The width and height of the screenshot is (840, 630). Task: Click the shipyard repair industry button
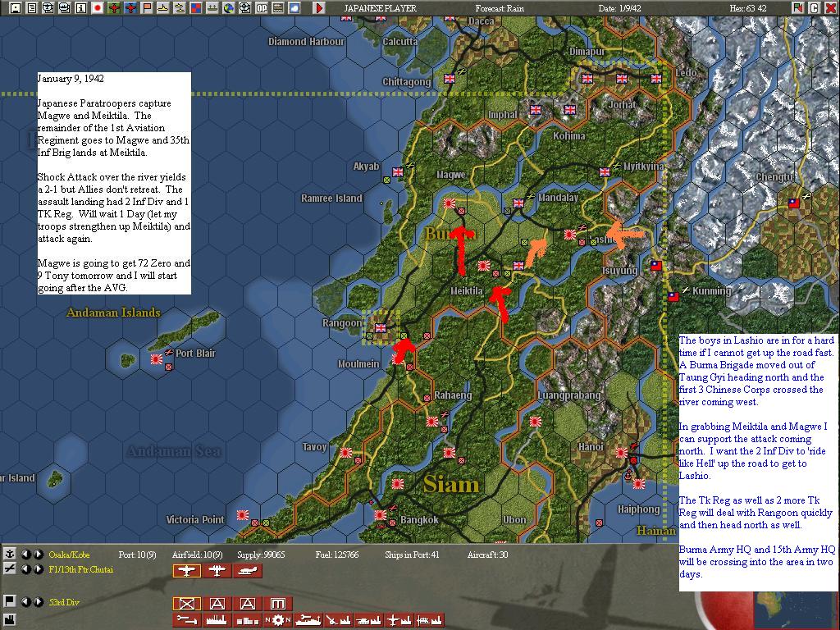[308, 620]
